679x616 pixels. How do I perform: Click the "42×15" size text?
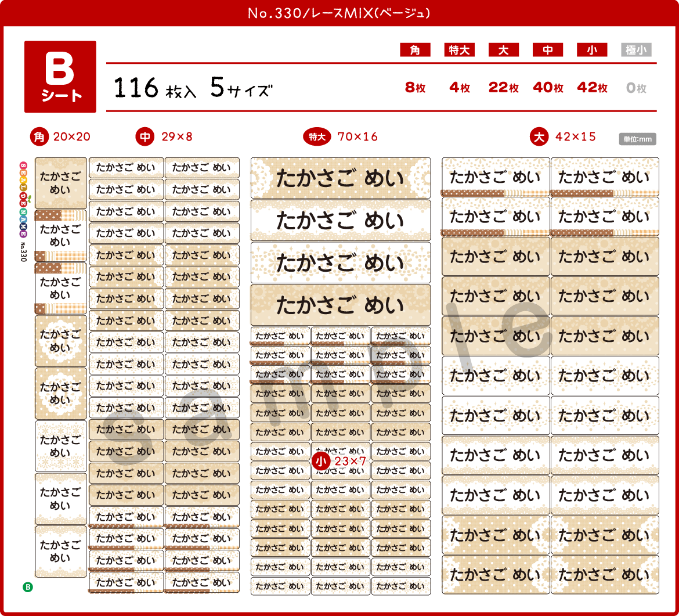point(576,137)
